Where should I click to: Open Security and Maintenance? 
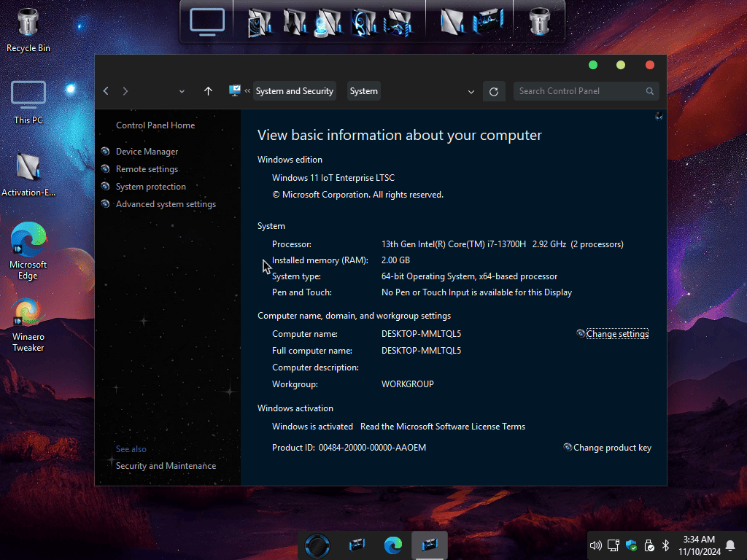point(166,466)
